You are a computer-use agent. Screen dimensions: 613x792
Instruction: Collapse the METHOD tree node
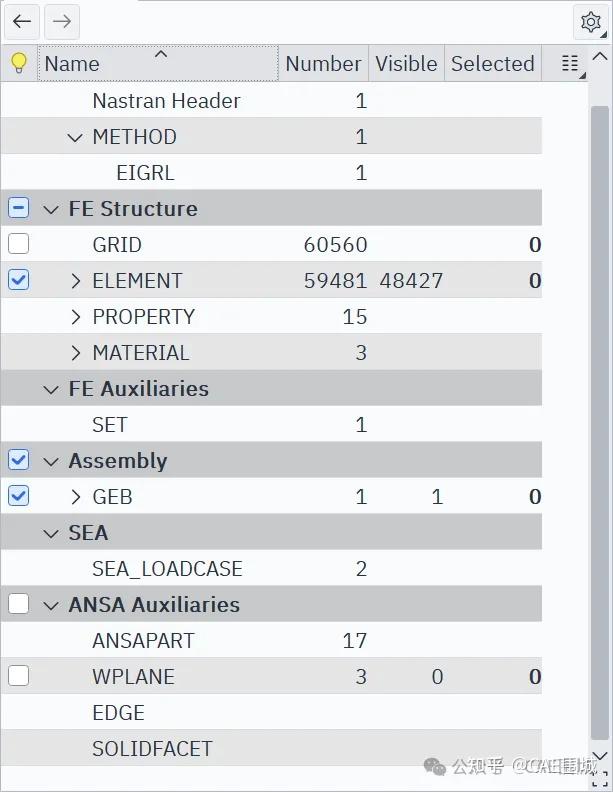click(75, 137)
